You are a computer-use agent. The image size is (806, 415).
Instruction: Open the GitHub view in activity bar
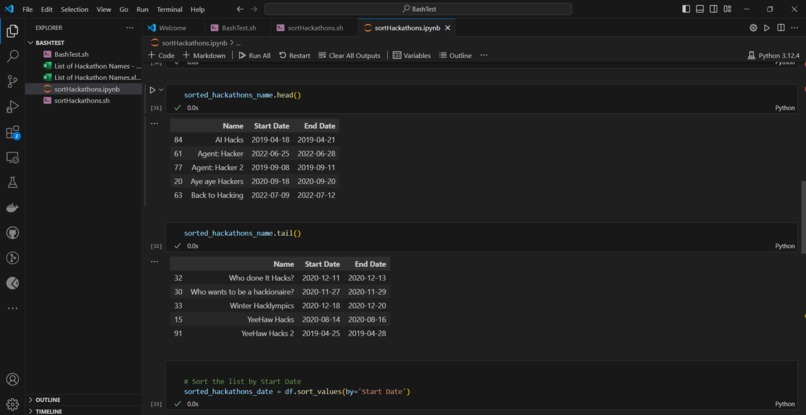pyautogui.click(x=12, y=233)
